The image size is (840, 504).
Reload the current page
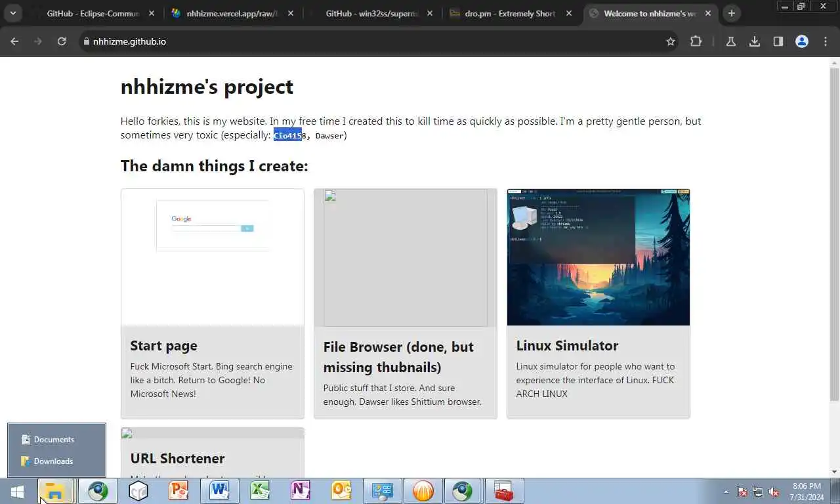coord(62,41)
